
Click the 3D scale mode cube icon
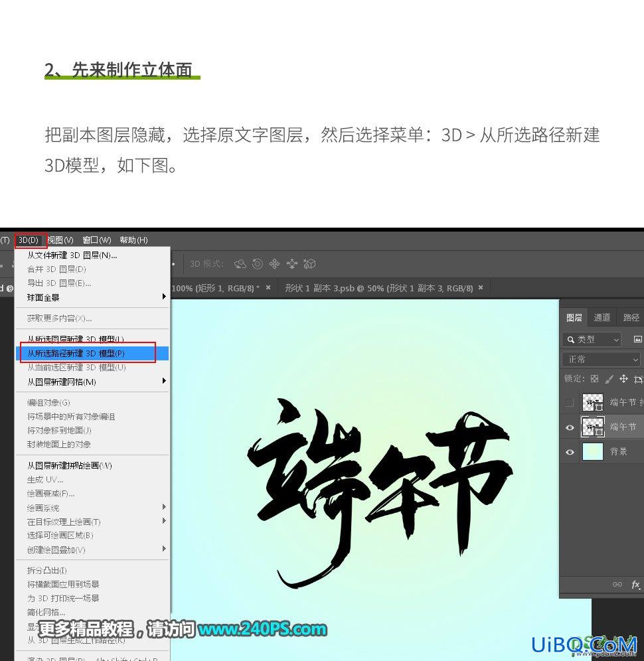pos(309,264)
